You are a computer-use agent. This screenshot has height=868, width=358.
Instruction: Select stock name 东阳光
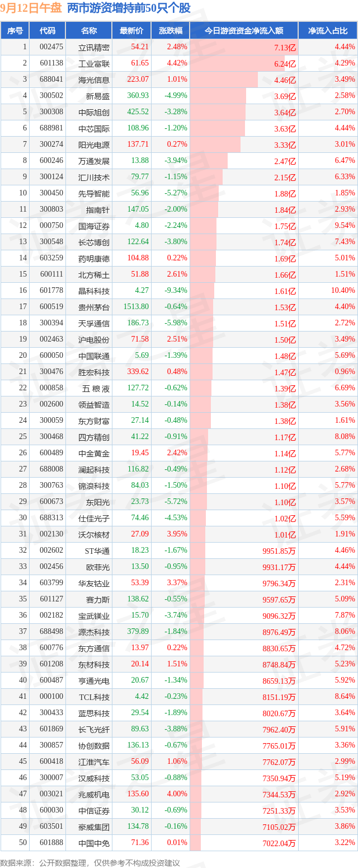click(x=98, y=502)
